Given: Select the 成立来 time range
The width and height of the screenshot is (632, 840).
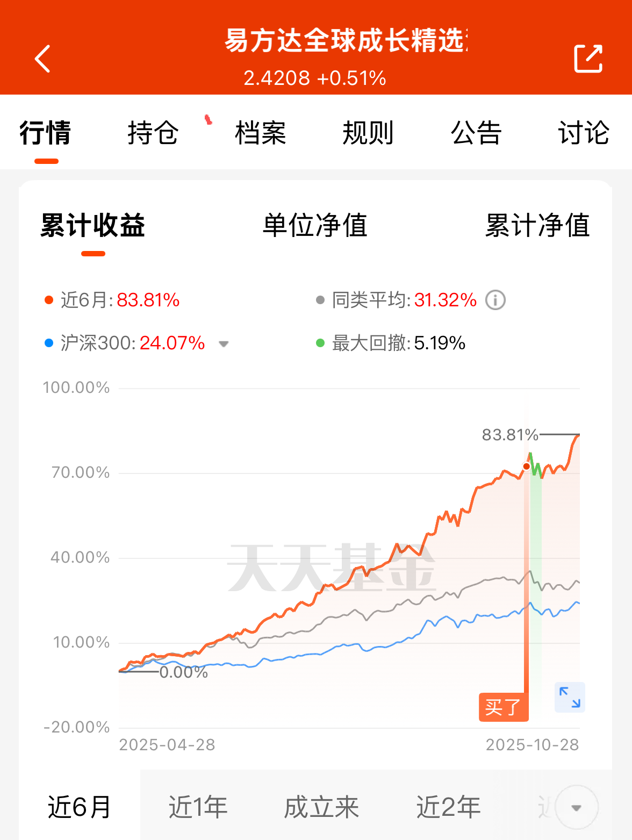Looking at the screenshot, I should point(321,807).
